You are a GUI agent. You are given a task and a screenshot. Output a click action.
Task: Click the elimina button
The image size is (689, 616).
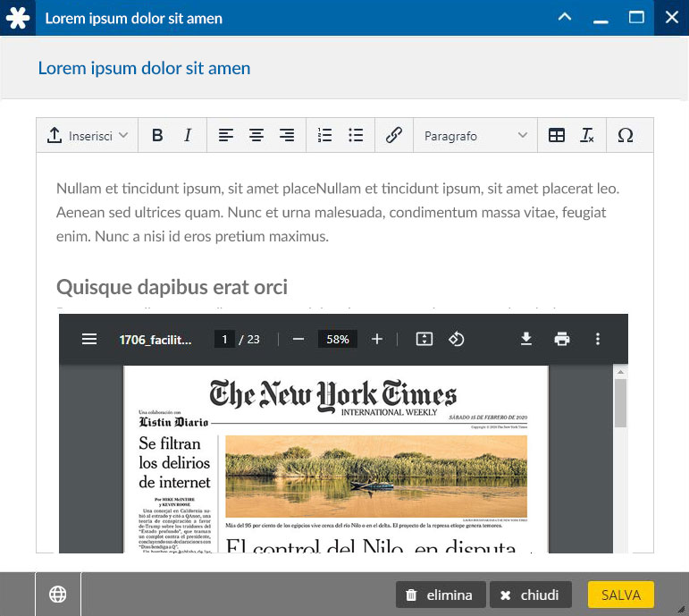coord(441,595)
